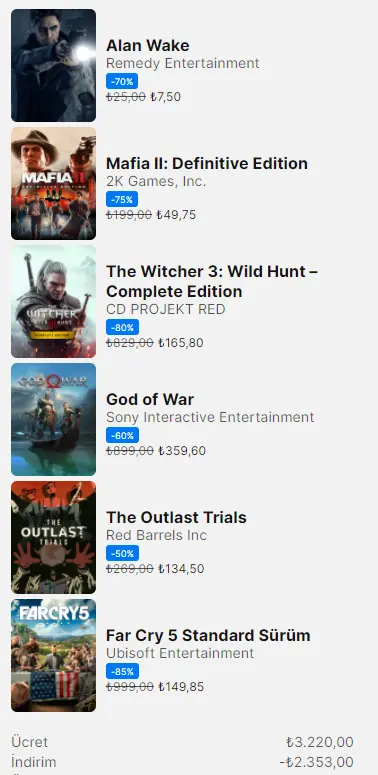Open The Outlast Trials title link
Image resolution: width=378 pixels, height=775 pixels.
(176, 517)
